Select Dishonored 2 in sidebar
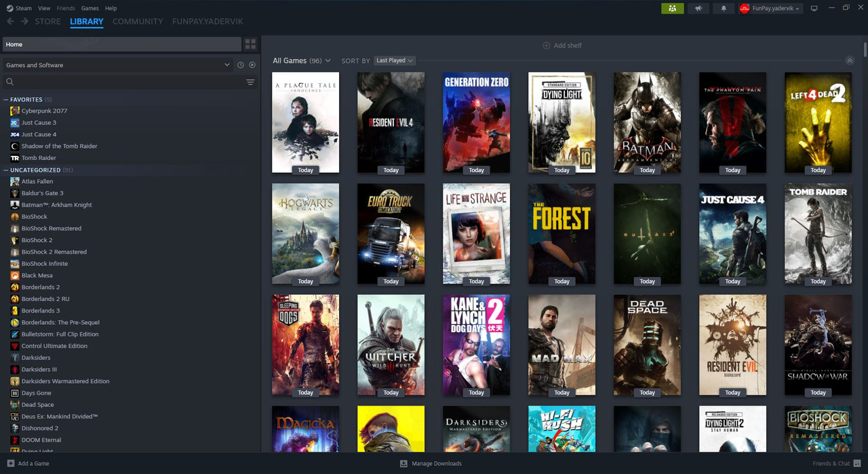This screenshot has height=474, width=868. click(x=39, y=428)
